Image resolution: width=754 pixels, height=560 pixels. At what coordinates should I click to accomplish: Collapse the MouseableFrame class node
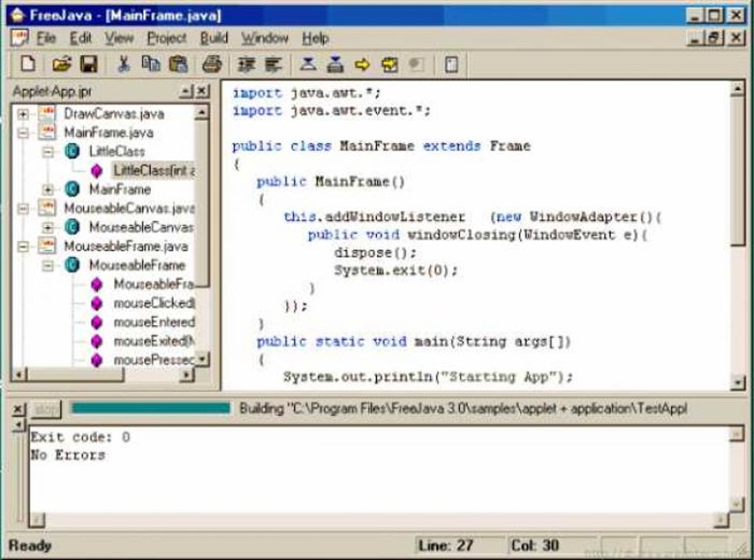click(47, 265)
